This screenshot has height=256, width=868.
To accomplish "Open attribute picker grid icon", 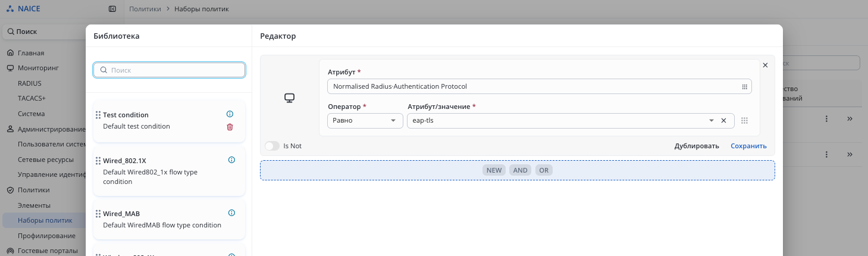I will point(744,87).
